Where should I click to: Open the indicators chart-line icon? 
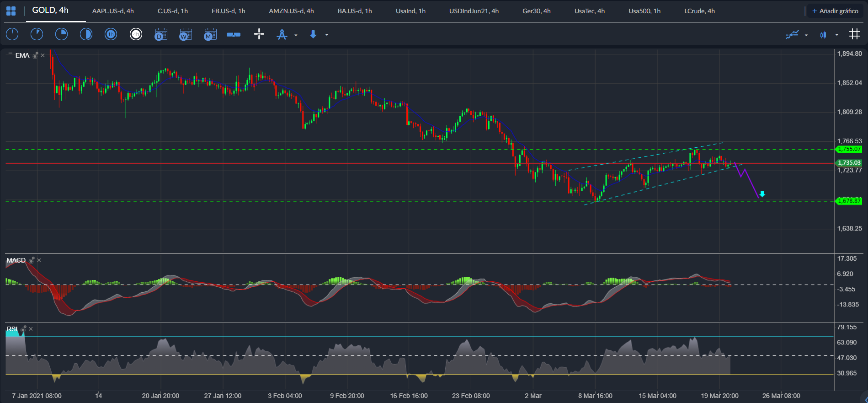pyautogui.click(x=792, y=34)
